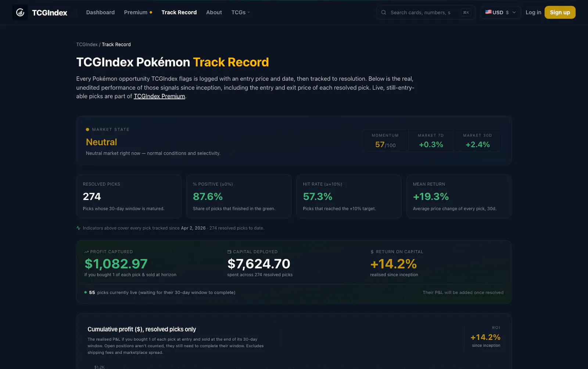Focus the search cards input field
Image resolution: width=588 pixels, height=369 pixels.
tap(426, 12)
